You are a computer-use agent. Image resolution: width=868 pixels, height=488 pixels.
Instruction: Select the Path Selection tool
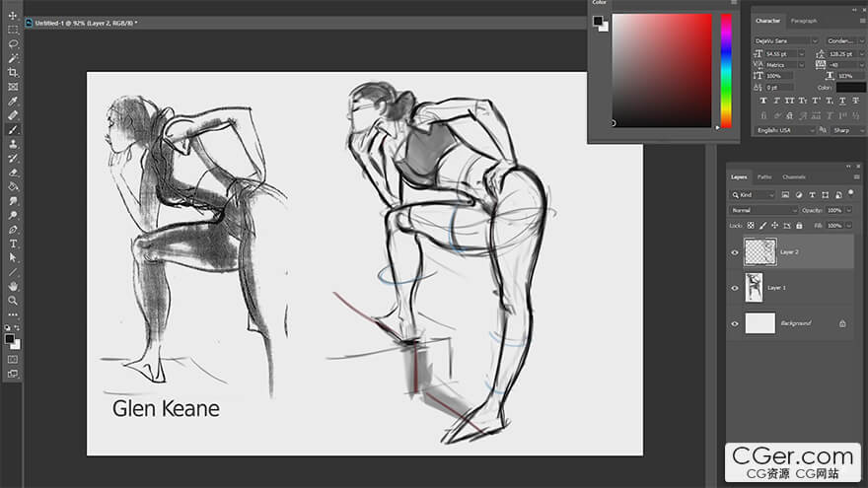pos(13,258)
